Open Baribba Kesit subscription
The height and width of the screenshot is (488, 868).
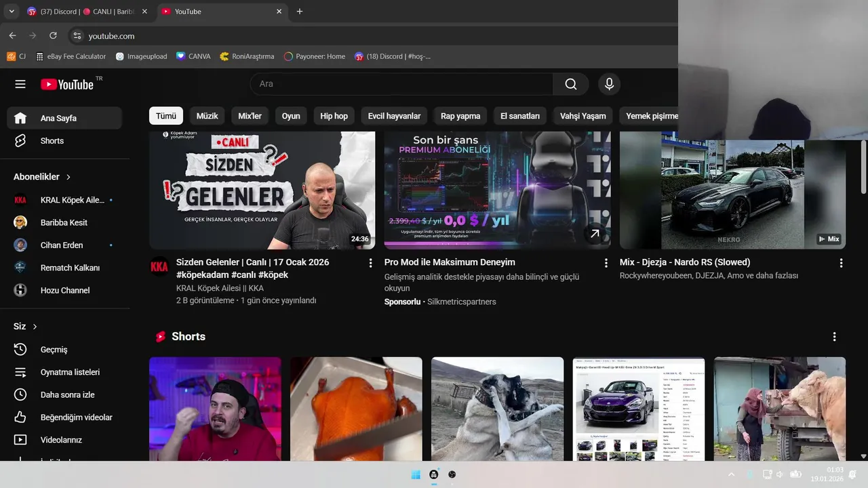(x=64, y=222)
